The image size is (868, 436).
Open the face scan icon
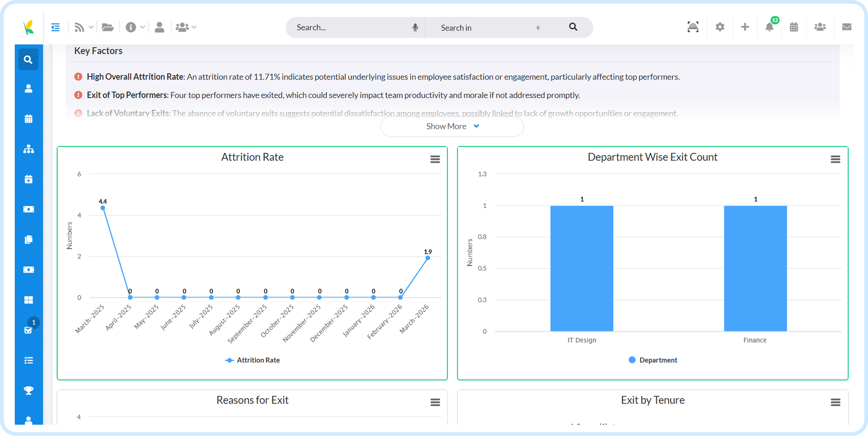693,27
